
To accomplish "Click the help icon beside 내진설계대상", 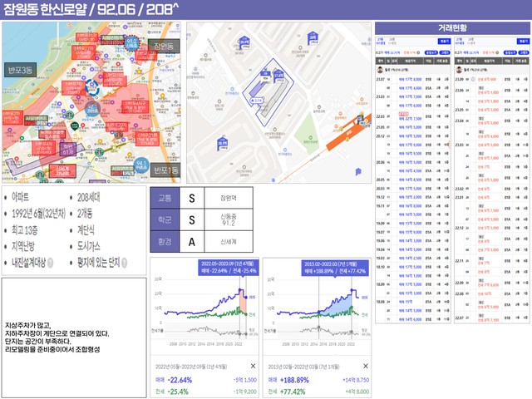I will coord(50,263).
